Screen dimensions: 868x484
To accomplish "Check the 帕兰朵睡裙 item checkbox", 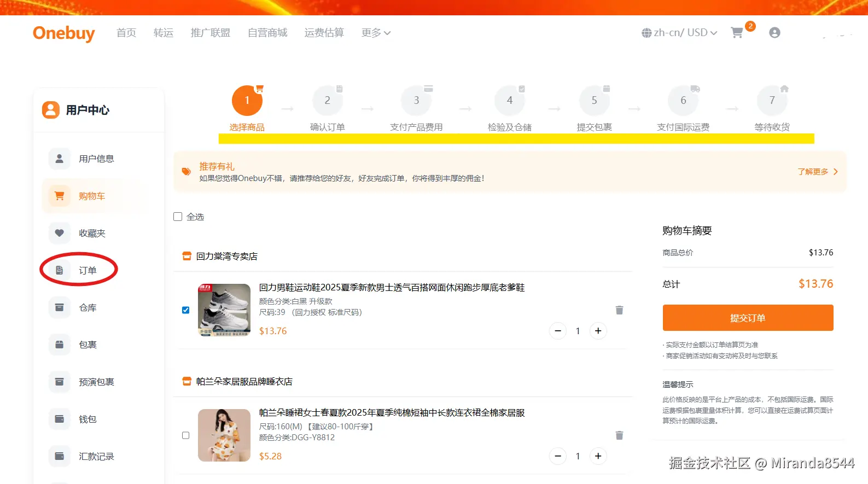I will [x=185, y=435].
